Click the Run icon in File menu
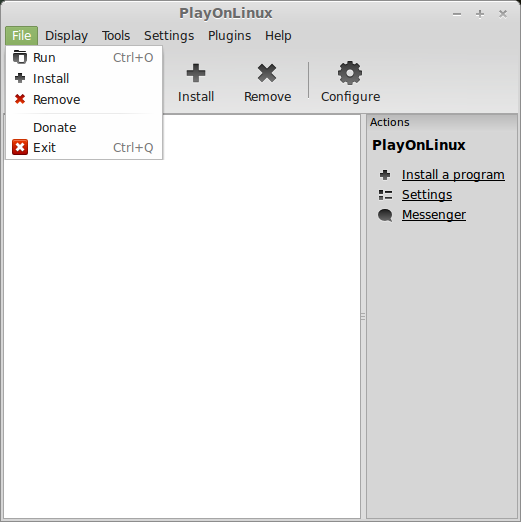Viewport: 521px width, 522px height. coord(20,57)
